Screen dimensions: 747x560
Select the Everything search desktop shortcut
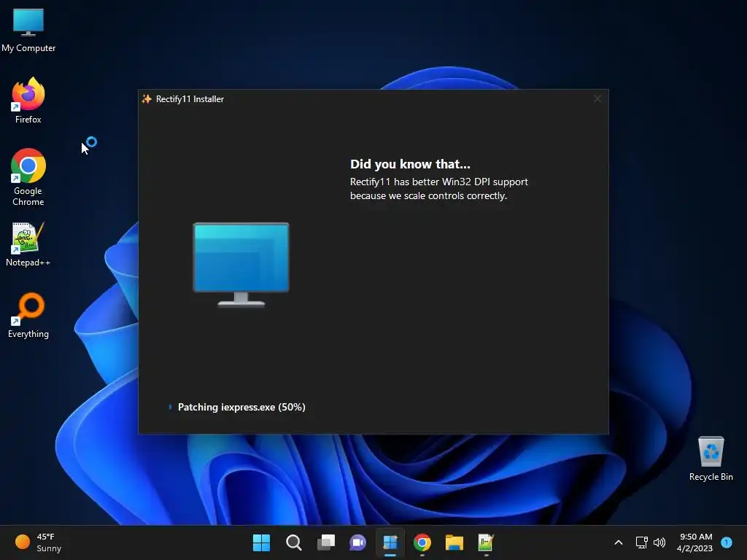[x=28, y=315]
